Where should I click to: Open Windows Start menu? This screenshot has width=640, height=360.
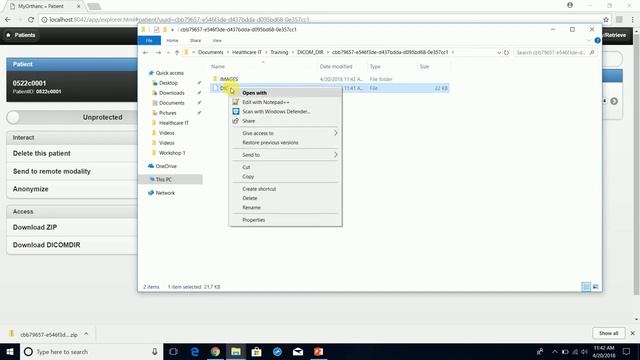point(10,351)
